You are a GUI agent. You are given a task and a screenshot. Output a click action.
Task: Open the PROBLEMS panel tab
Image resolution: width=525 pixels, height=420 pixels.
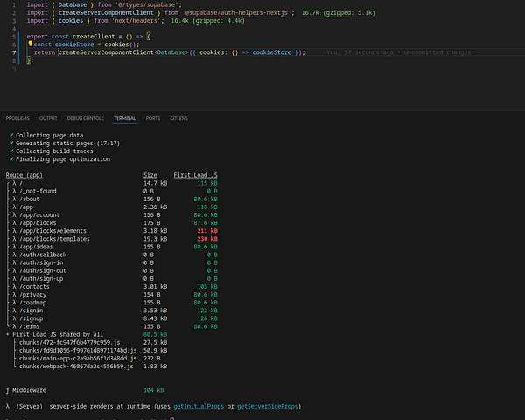17,118
